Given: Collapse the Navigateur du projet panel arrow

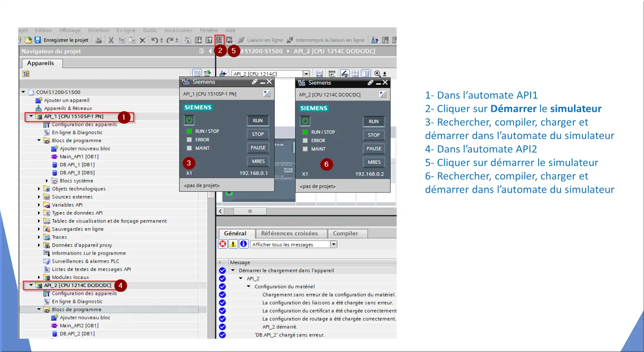Looking at the screenshot, I should pos(210,51).
